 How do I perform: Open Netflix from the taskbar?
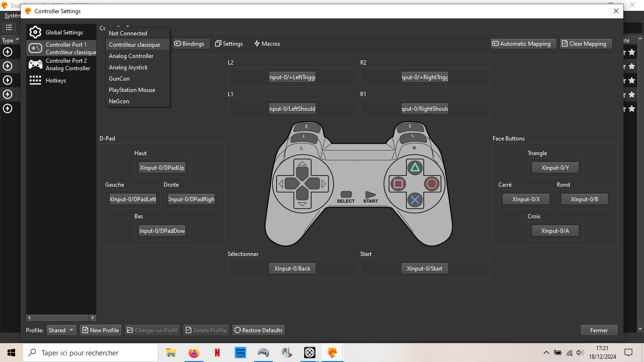point(217,353)
